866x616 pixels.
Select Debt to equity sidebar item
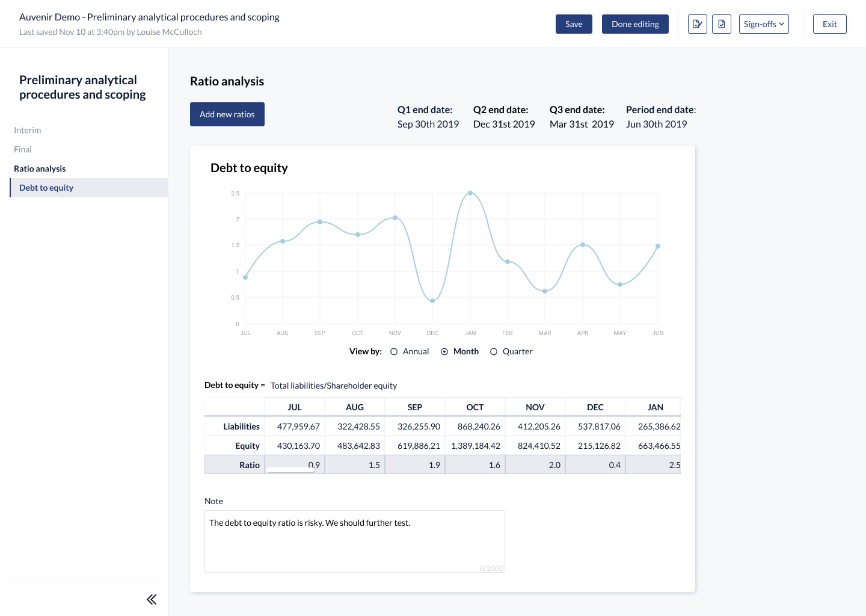89,188
